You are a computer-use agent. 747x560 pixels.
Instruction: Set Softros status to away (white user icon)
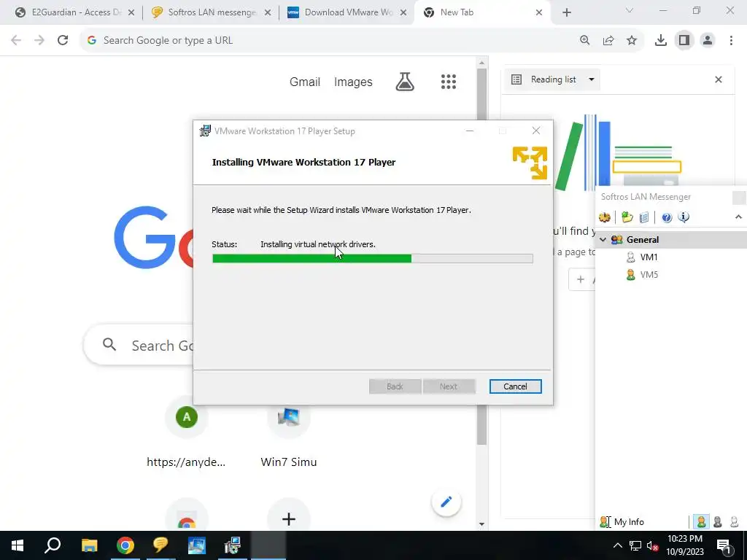[x=734, y=522]
